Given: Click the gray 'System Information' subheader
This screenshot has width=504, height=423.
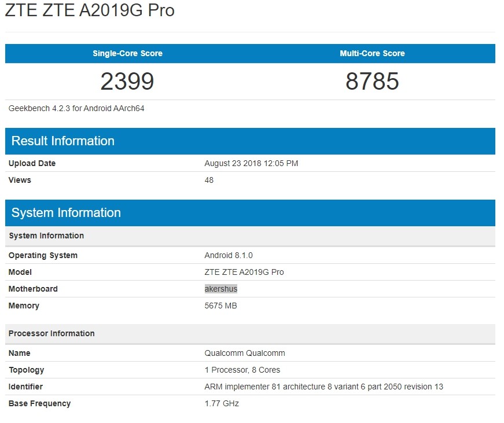Looking at the screenshot, I should point(250,236).
